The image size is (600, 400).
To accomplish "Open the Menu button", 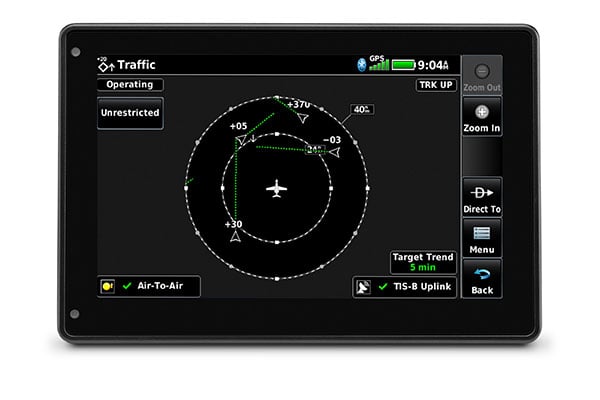I will pos(482,238).
